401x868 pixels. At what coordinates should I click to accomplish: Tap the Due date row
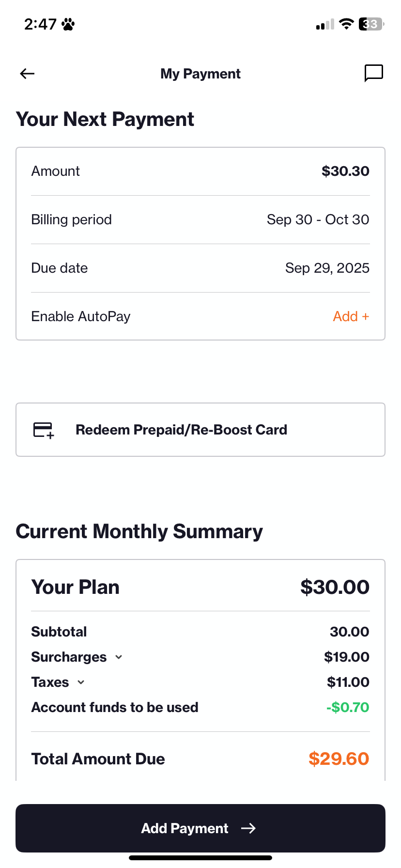pos(200,268)
